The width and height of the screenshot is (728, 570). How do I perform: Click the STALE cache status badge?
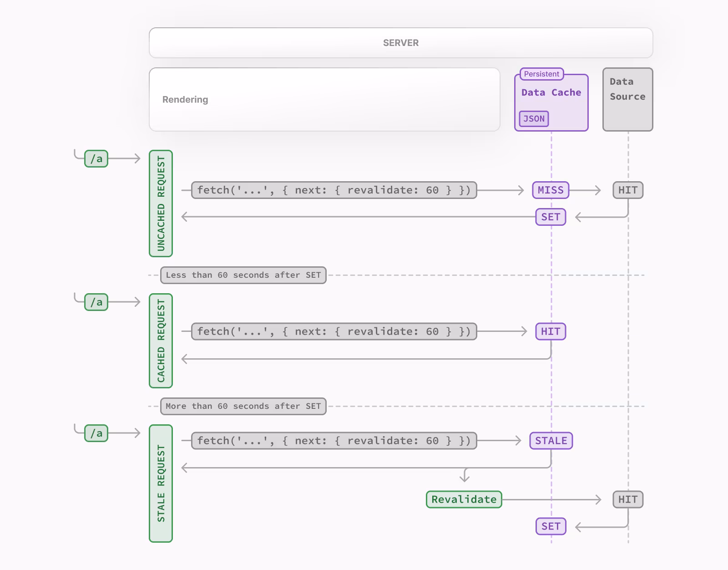pos(551,440)
